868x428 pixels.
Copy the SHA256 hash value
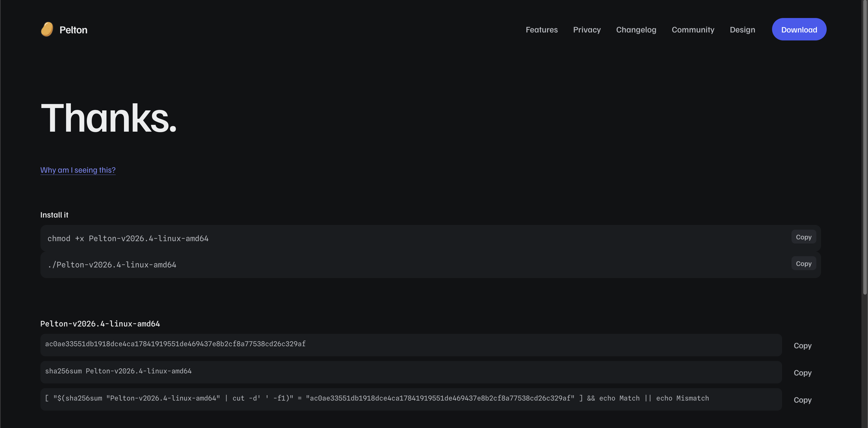[x=802, y=345]
